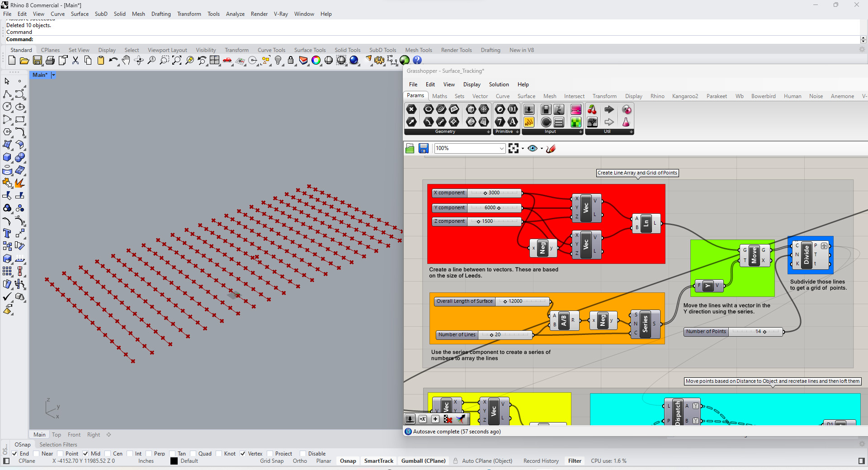The width and height of the screenshot is (868, 470).
Task: Open the Kangaroo2 component tab
Action: (x=684, y=96)
